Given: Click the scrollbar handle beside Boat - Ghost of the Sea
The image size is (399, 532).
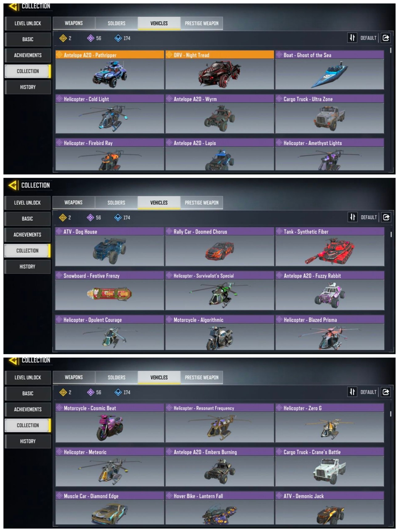Looking at the screenshot, I should [390, 50].
